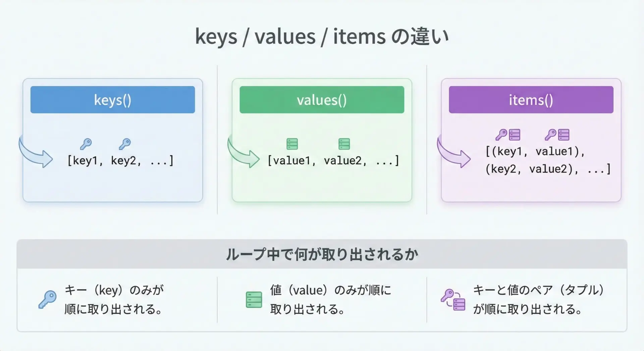Click the green values() header
This screenshot has height=351, width=644.
click(x=322, y=100)
